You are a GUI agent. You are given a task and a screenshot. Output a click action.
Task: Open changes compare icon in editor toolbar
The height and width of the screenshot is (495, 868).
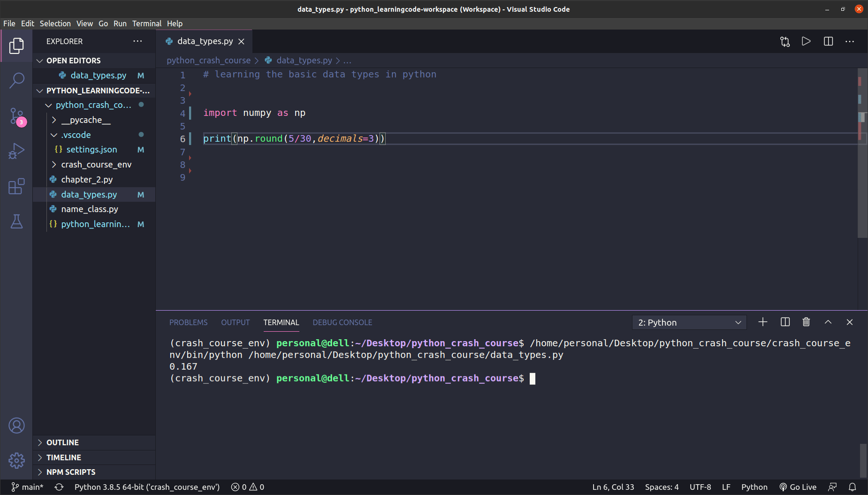785,41
